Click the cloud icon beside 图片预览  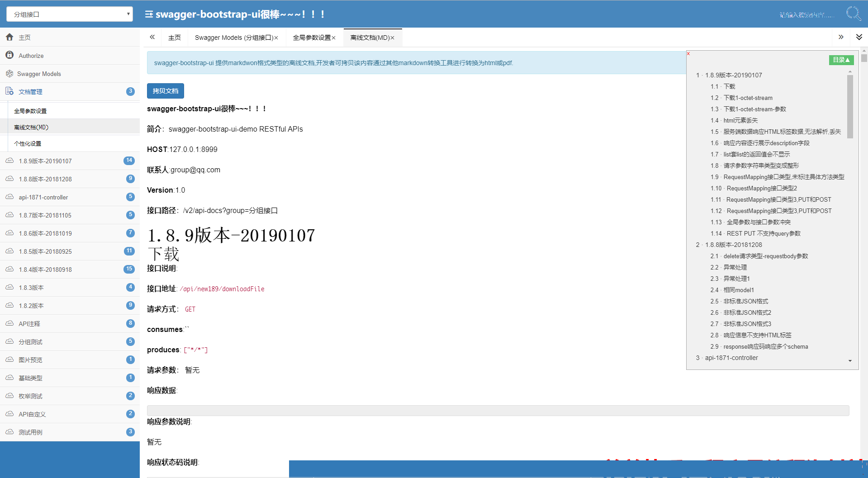pos(9,360)
